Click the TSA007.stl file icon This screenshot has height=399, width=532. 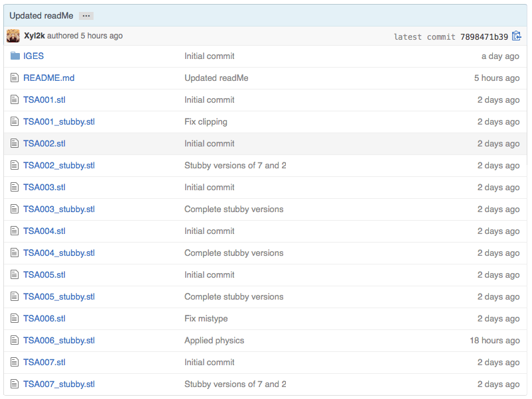(x=15, y=363)
